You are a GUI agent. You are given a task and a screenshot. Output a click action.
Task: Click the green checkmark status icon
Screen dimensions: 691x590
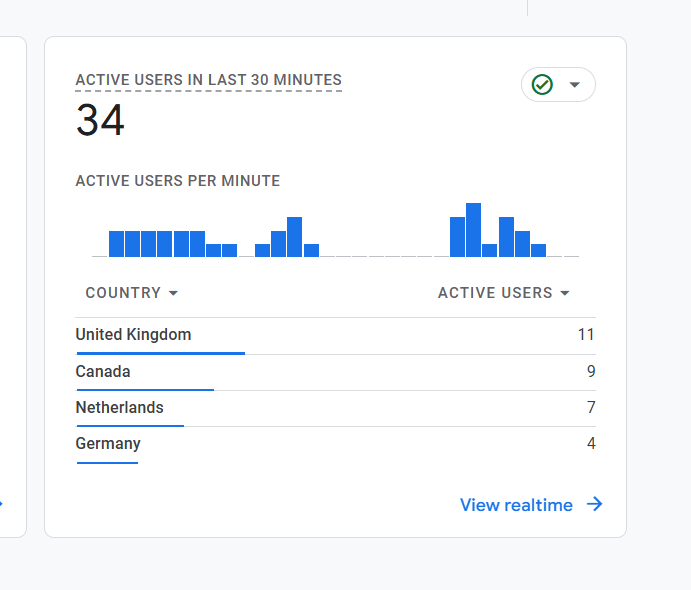point(542,85)
